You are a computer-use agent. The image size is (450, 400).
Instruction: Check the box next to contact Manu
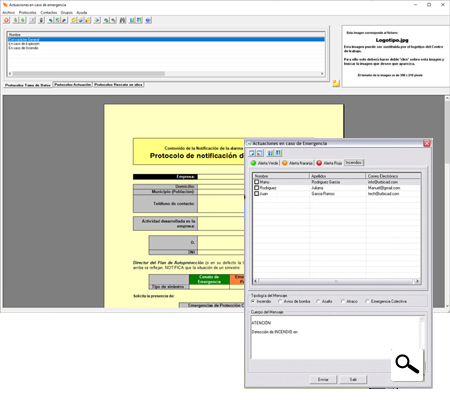pyautogui.click(x=256, y=182)
